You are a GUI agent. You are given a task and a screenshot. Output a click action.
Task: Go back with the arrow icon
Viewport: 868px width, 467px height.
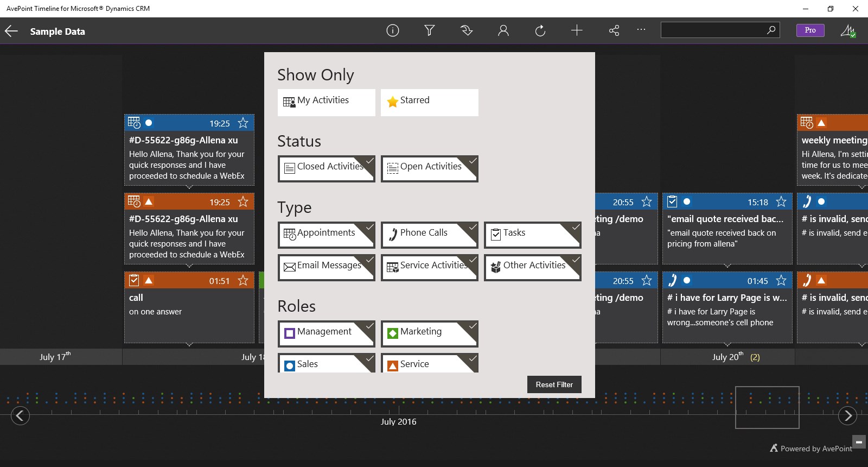[11, 31]
